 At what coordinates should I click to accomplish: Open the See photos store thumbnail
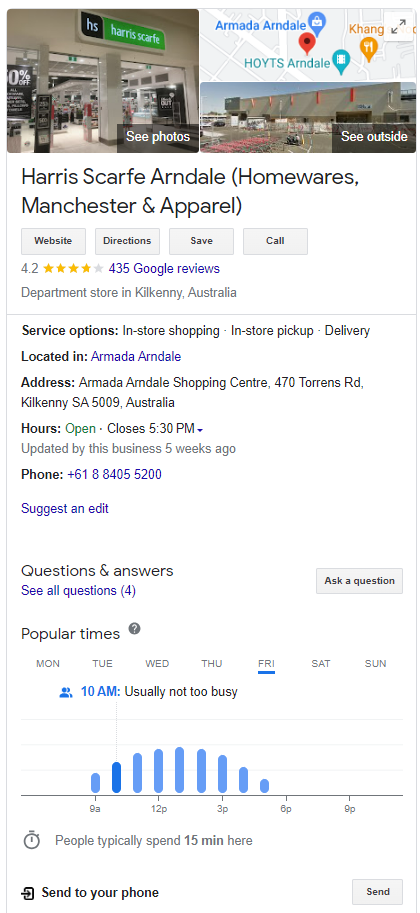[x=103, y=80]
